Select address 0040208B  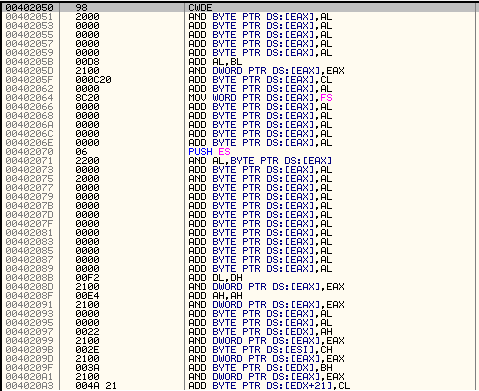[29, 278]
